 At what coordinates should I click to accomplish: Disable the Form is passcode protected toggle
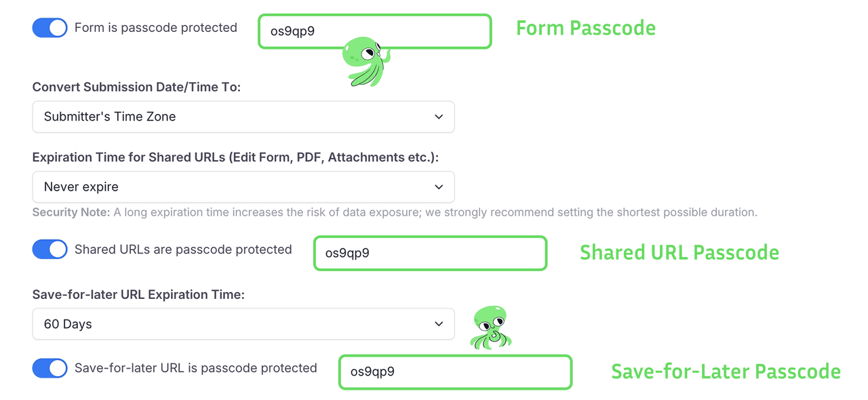pyautogui.click(x=50, y=28)
